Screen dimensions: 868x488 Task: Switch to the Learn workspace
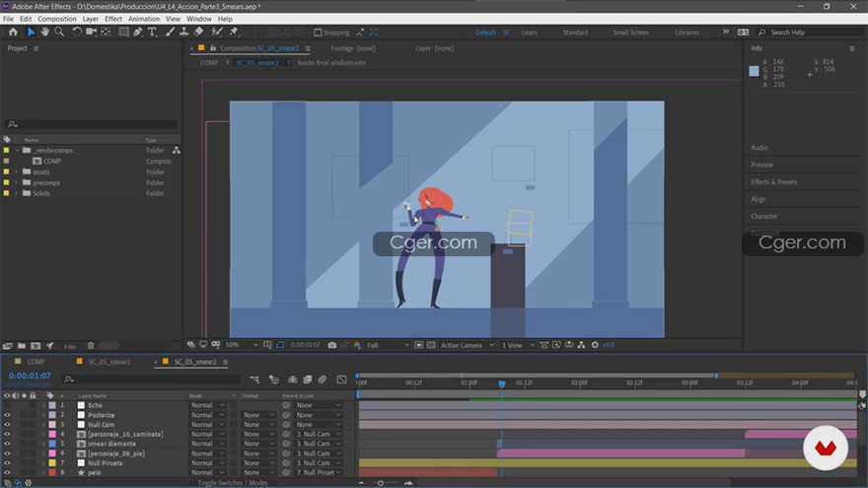pyautogui.click(x=529, y=33)
